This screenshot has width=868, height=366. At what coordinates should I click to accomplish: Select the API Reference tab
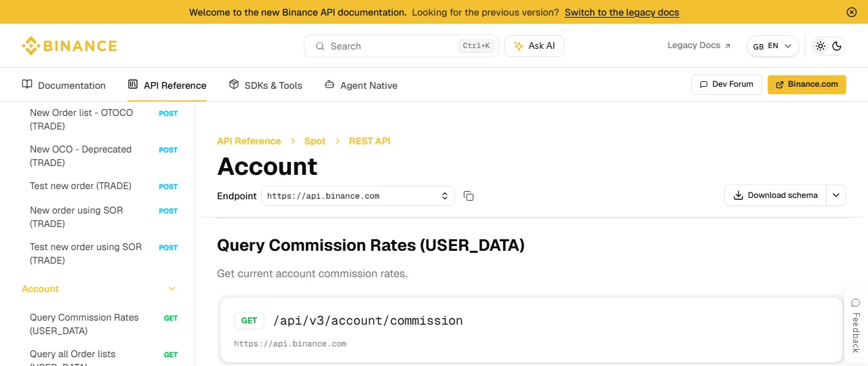point(167,85)
